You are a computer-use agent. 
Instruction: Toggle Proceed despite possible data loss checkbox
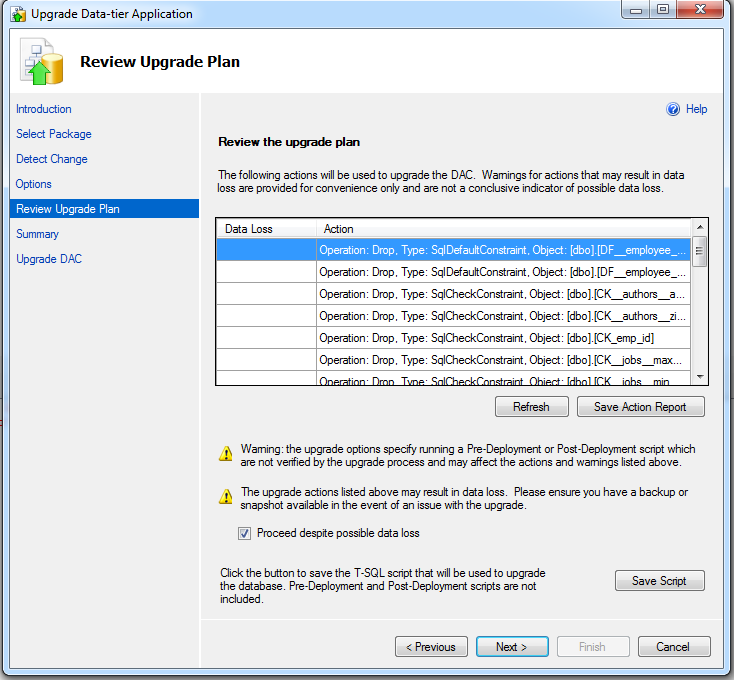[x=244, y=534]
